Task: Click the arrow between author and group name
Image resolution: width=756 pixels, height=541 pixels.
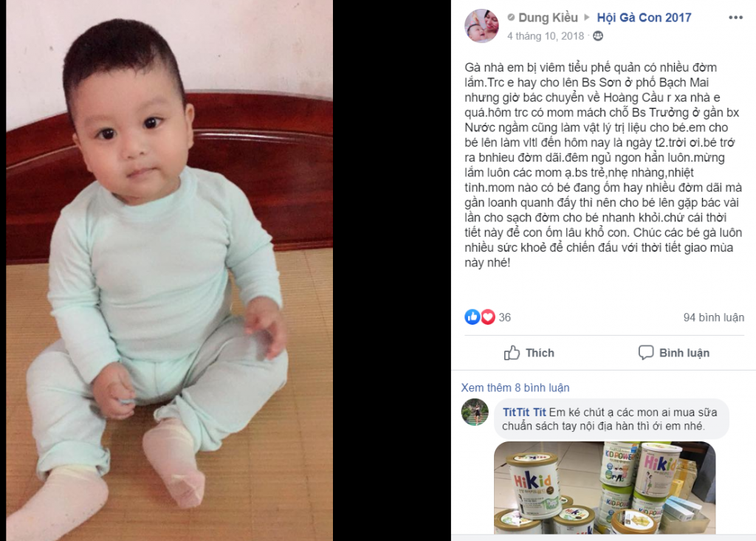Action: [587, 18]
